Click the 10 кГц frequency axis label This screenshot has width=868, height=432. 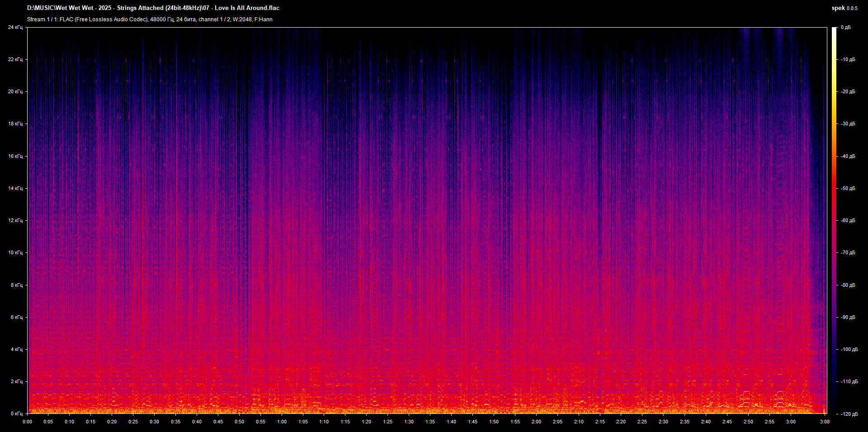(x=15, y=253)
